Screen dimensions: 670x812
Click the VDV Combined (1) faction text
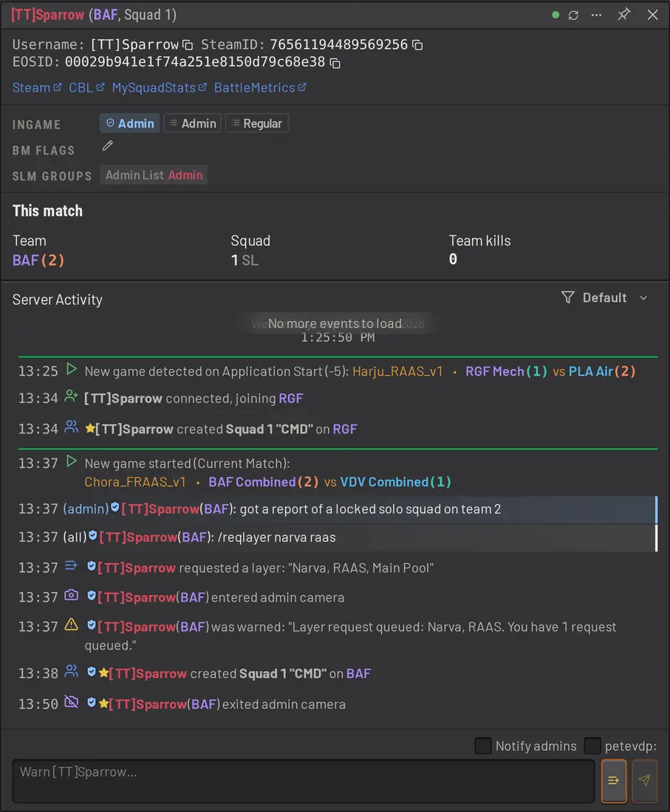click(395, 482)
